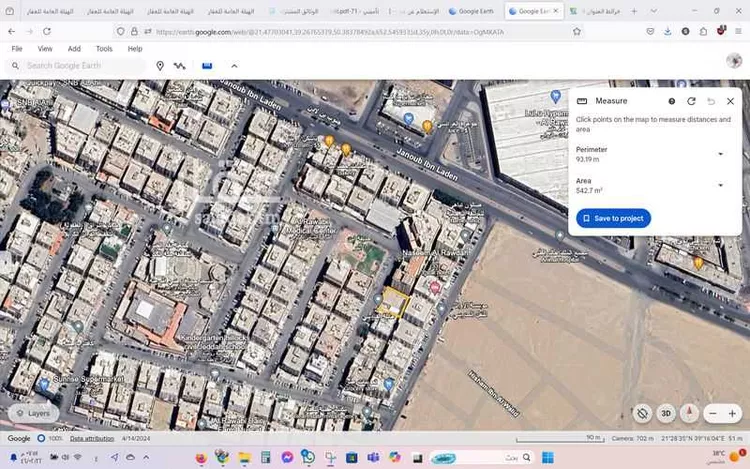
Task: Click Save to project button
Action: pos(613,218)
